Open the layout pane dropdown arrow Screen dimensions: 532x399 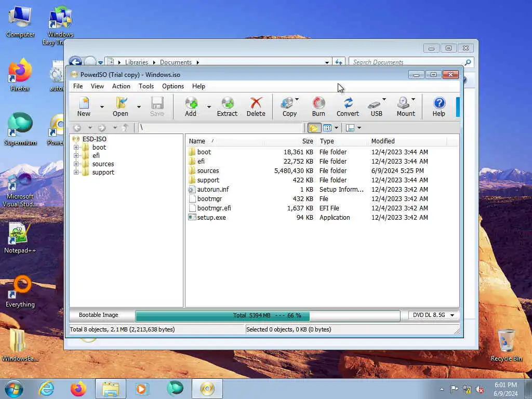pyautogui.click(x=360, y=128)
